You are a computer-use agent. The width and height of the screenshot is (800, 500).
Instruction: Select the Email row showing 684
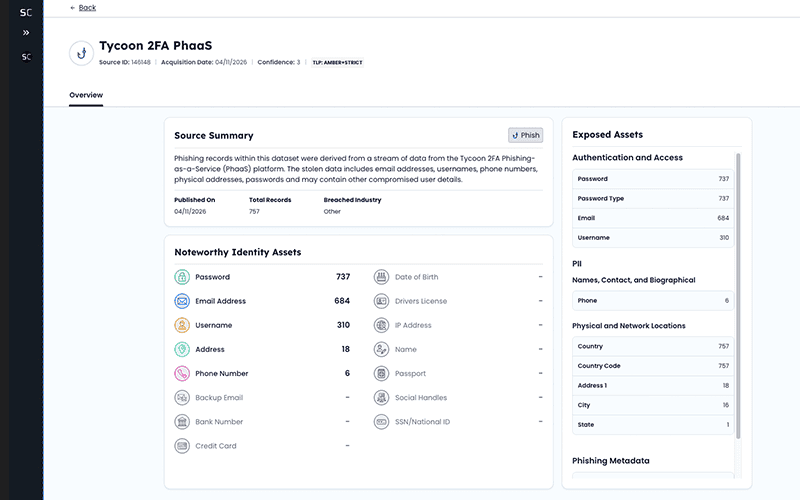coord(653,218)
